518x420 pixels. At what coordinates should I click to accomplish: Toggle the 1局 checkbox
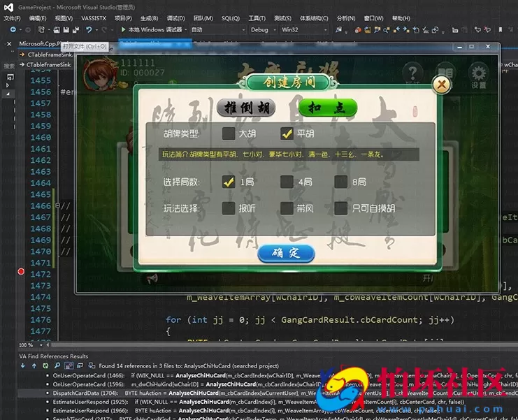[229, 182]
